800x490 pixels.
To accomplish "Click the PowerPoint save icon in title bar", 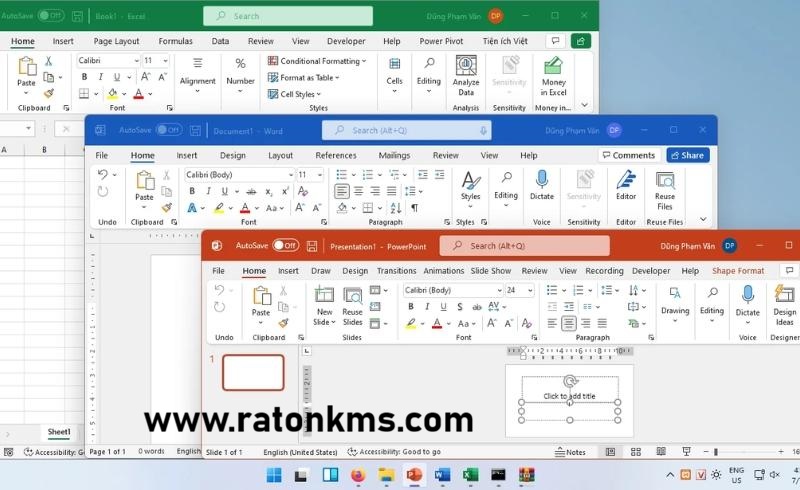I will point(312,246).
